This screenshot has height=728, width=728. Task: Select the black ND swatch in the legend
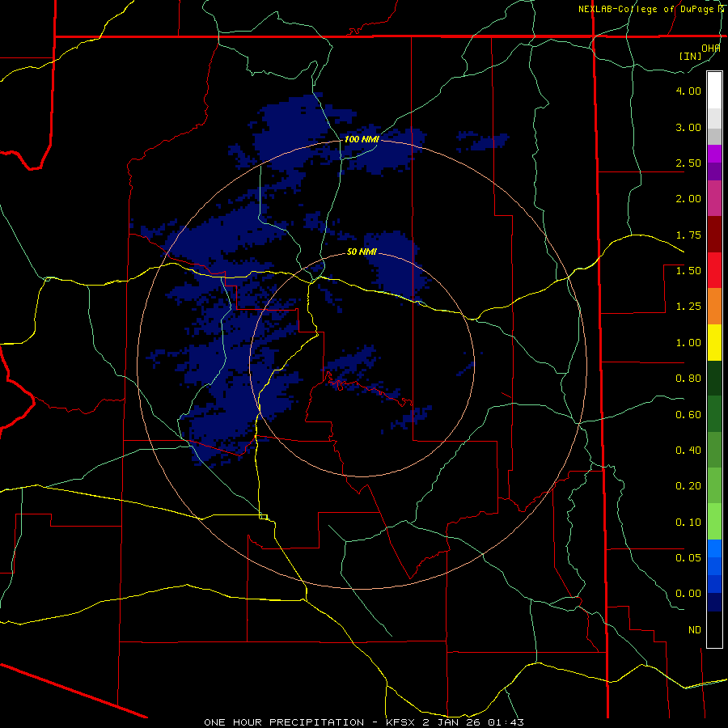tap(714, 629)
